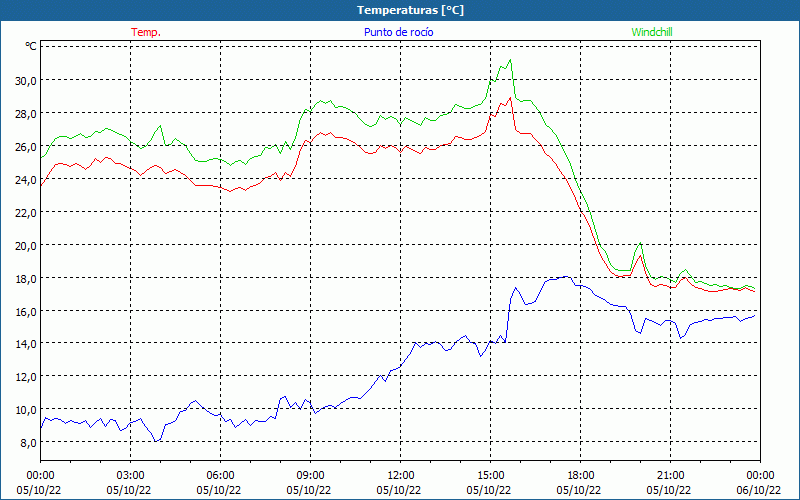Click the green Windchill peak after 15:00
The image size is (800, 500).
[x=510, y=60]
